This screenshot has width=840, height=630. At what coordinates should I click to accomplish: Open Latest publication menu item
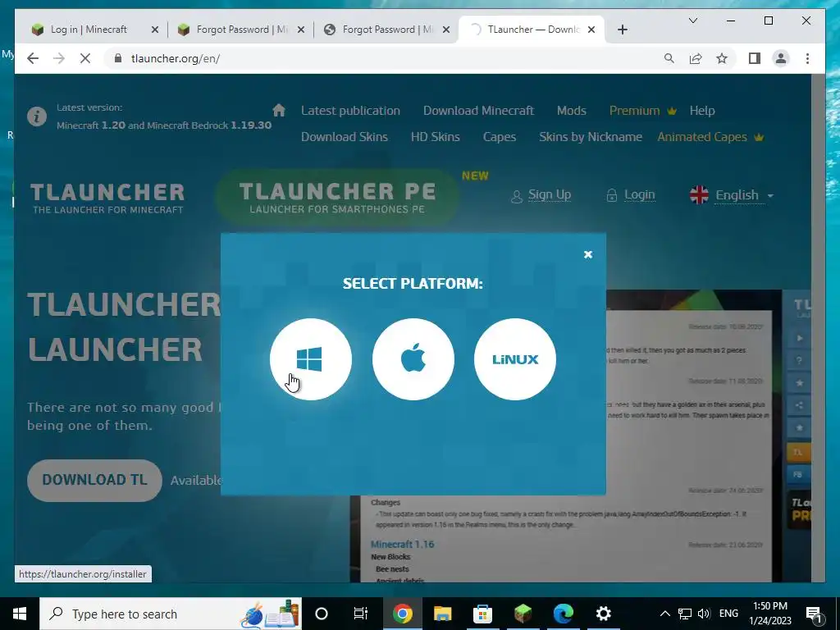click(350, 111)
